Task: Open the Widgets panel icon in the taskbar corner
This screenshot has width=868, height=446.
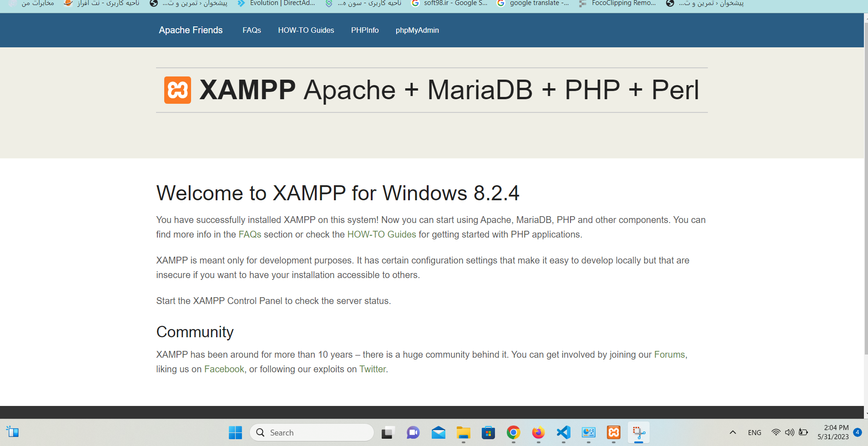Action: click(x=12, y=432)
